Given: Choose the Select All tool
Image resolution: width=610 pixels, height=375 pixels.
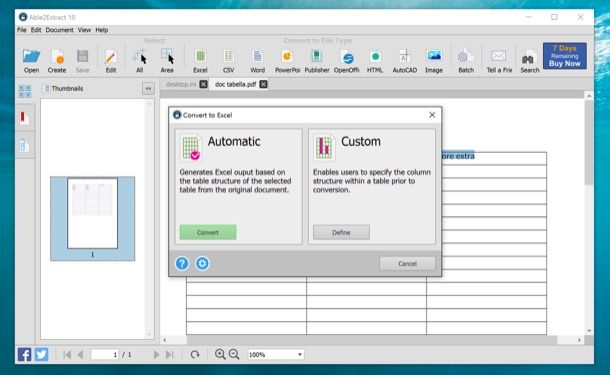Looking at the screenshot, I should pyautogui.click(x=140, y=61).
